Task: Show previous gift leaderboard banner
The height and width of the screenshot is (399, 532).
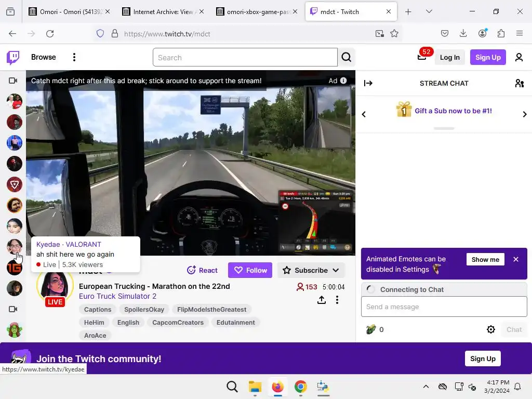Action: coord(364,114)
